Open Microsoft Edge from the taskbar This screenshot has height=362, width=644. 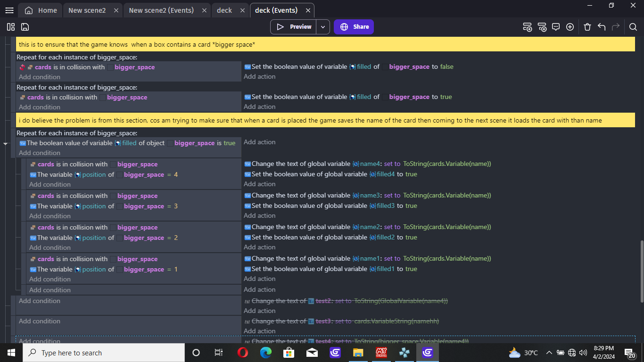tap(266, 353)
